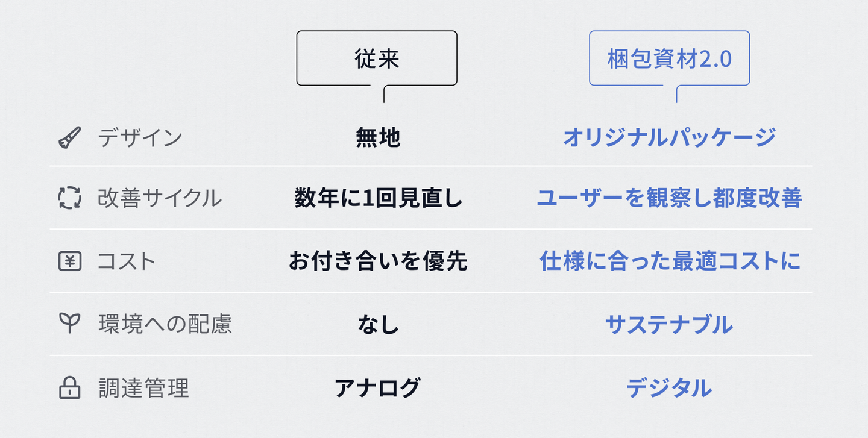
Task: Click the padlock icon beside 調達管理
Action: [69, 388]
